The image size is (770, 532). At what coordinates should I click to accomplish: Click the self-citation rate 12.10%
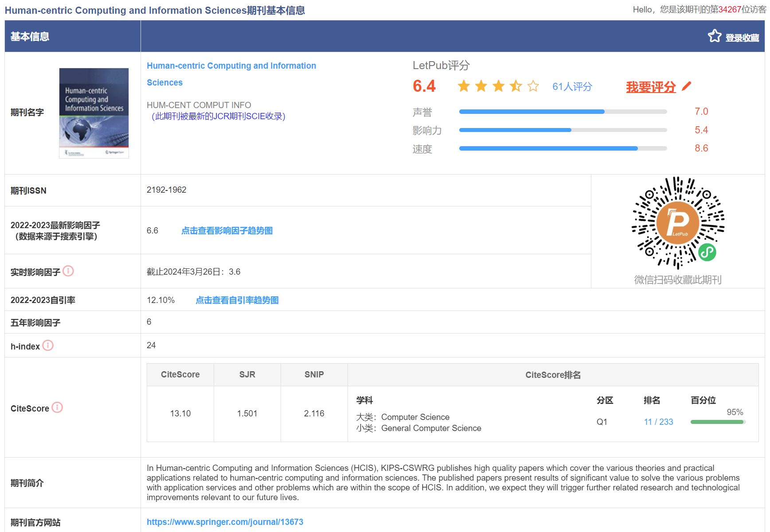coord(160,300)
